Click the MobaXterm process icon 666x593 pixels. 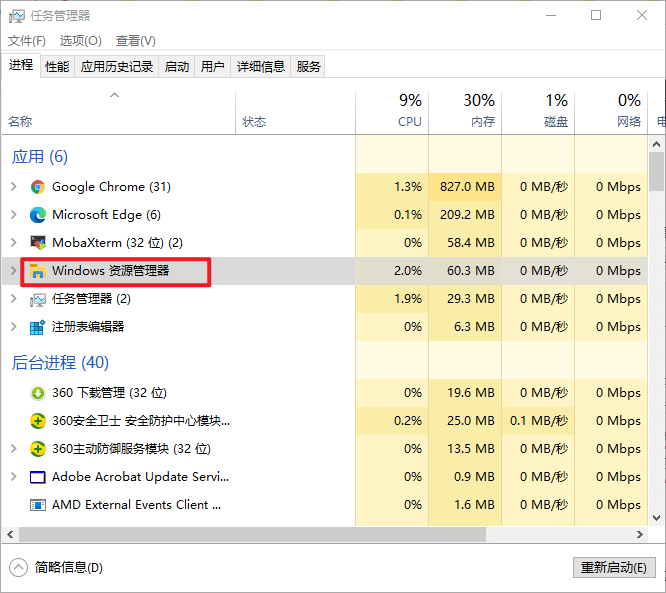point(37,243)
